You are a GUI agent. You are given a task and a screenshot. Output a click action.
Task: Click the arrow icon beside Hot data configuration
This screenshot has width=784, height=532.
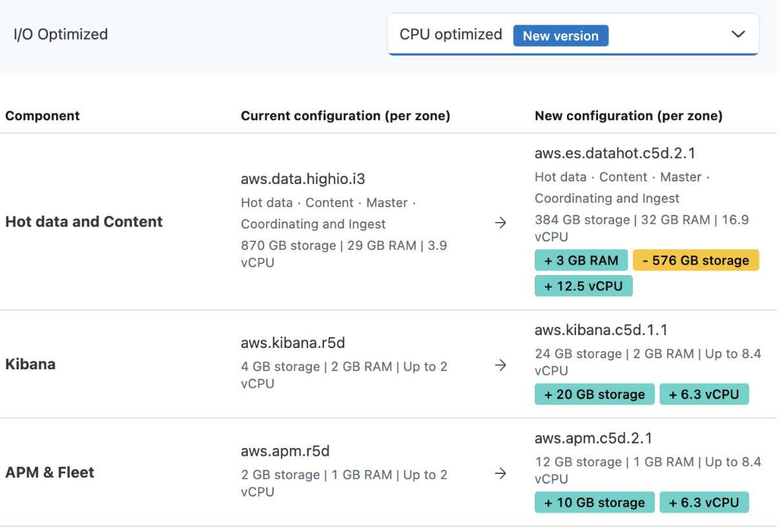(x=500, y=222)
